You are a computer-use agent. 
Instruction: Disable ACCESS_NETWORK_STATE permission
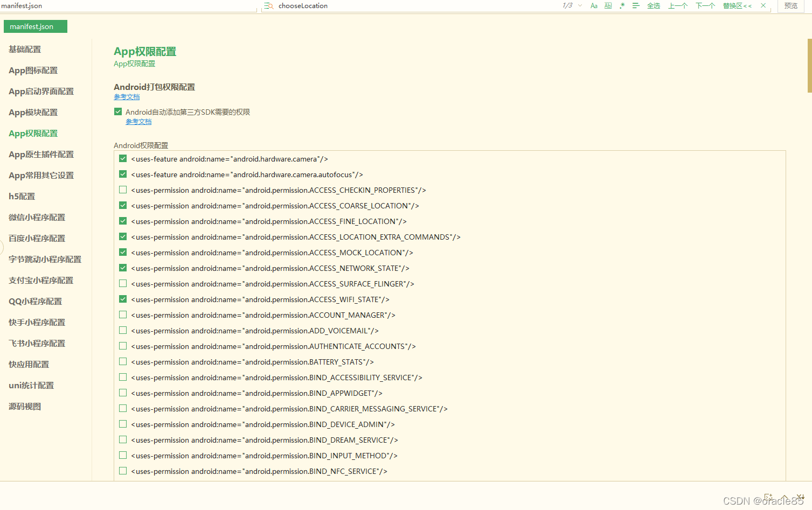tap(123, 268)
